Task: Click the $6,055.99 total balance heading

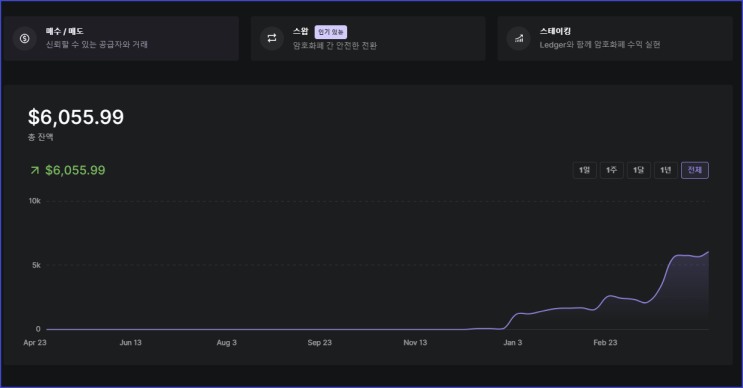Action: 76,117
